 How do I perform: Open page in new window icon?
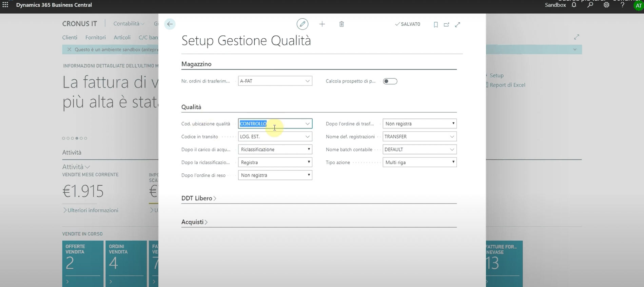446,24
